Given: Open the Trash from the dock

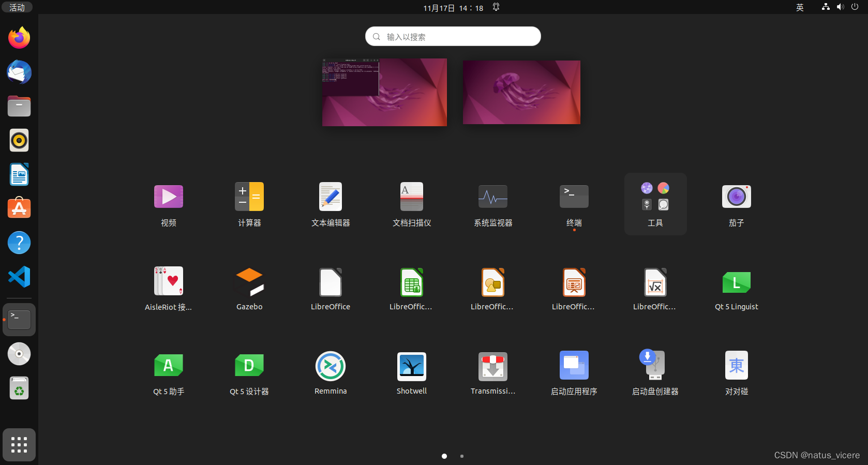Looking at the screenshot, I should click(x=19, y=388).
